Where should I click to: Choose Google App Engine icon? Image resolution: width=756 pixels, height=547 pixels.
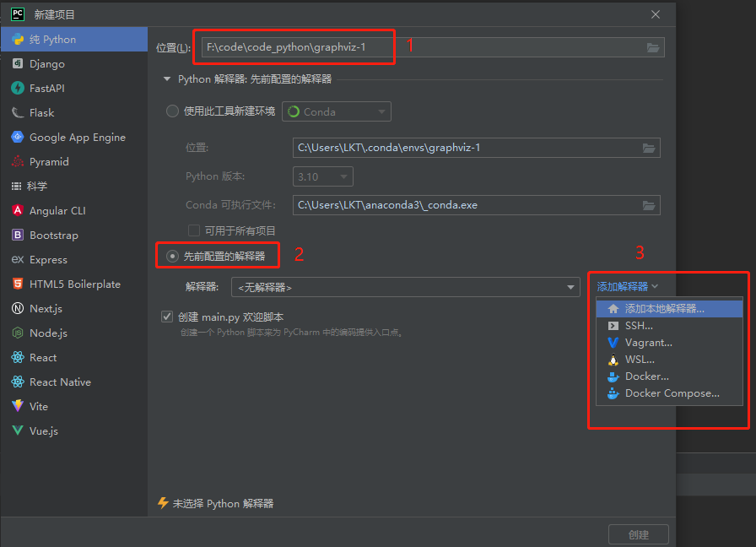[18, 137]
